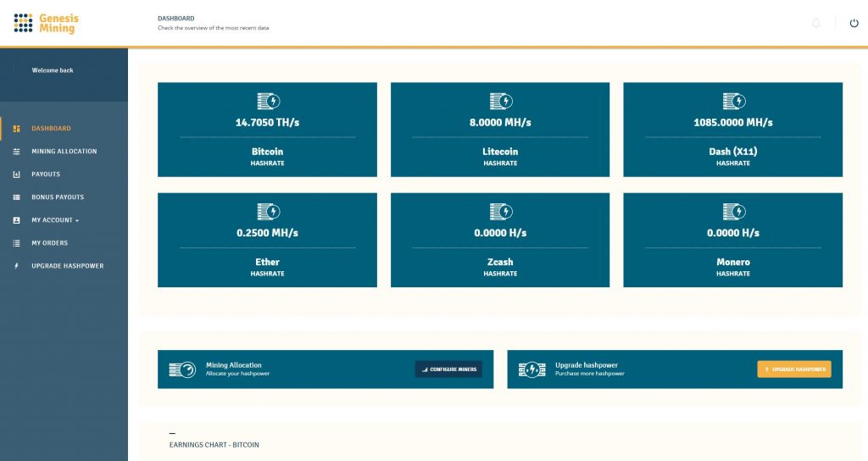
Task: Click the Earnings Chart - Bitcoin heading
Action: (x=214, y=445)
